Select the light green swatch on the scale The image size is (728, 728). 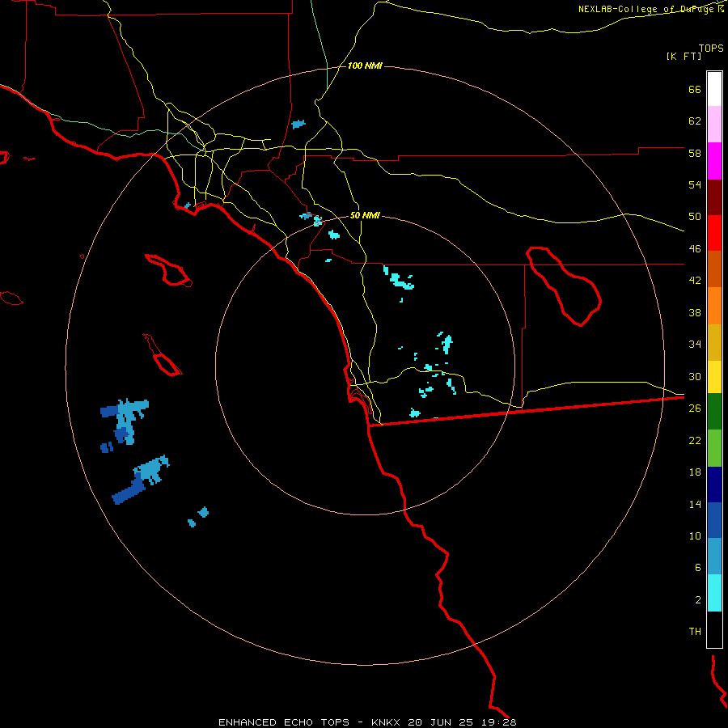tap(714, 448)
